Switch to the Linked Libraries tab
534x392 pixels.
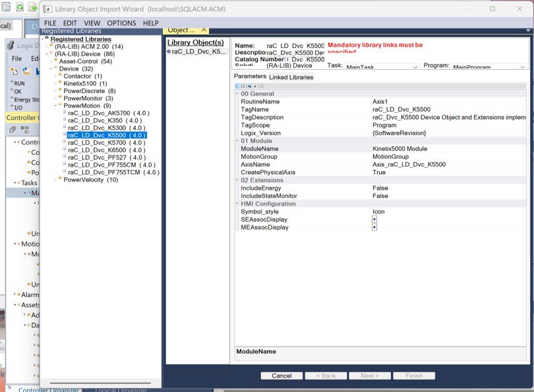291,77
